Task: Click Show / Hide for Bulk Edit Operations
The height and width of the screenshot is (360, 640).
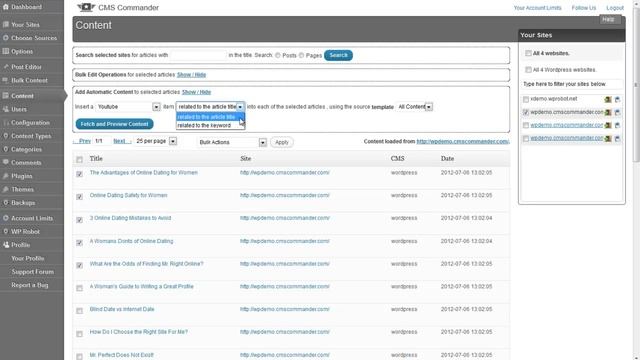Action: [191, 75]
